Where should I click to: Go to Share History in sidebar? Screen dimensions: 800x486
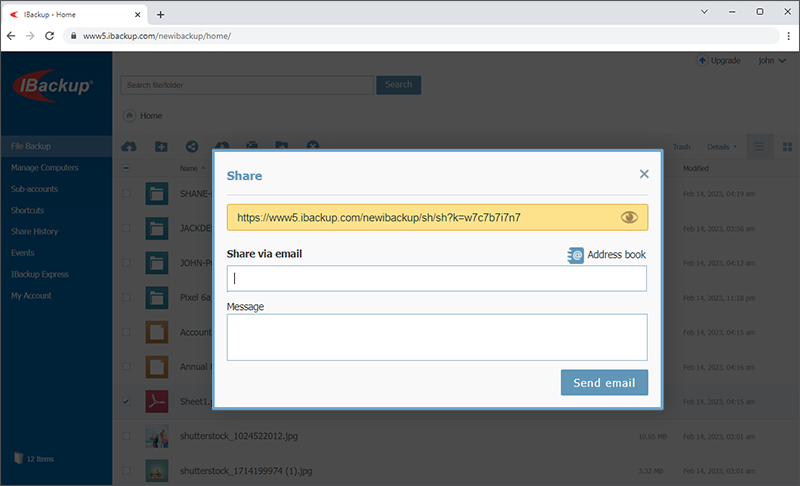tap(36, 232)
